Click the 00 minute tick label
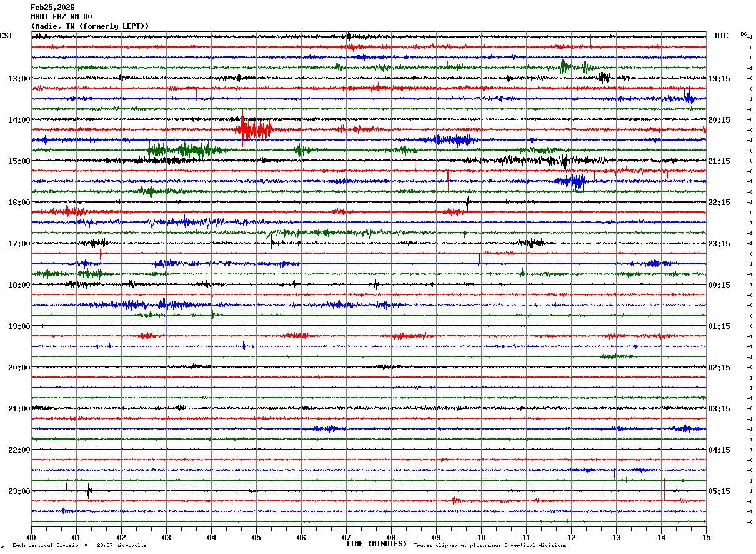The width and height of the screenshot is (756, 554). click(x=31, y=537)
